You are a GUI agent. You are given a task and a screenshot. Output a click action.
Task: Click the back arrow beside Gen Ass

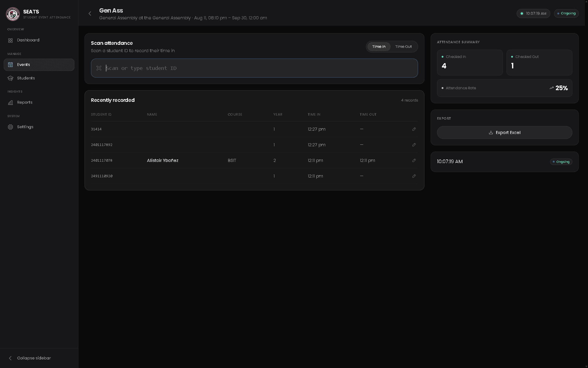[x=90, y=13]
